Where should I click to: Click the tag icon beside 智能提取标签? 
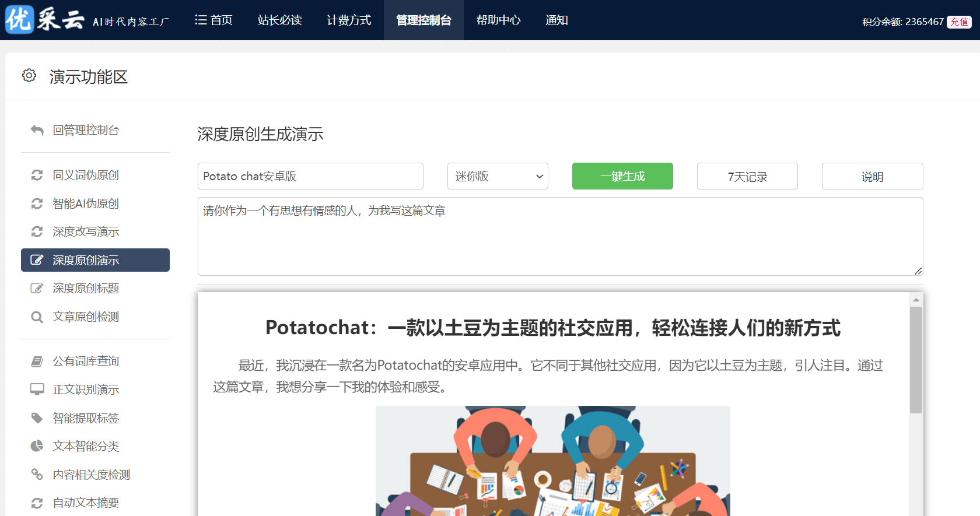[37, 418]
